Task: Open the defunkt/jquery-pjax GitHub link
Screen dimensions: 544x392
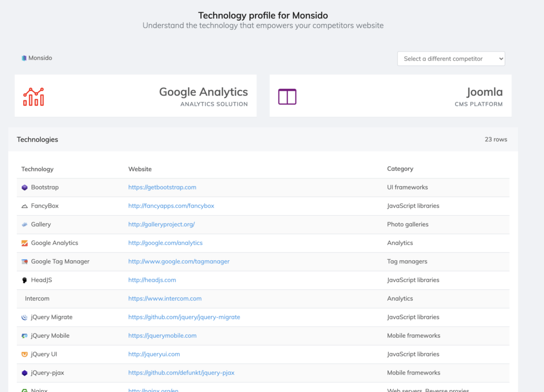Action: pyautogui.click(x=181, y=373)
